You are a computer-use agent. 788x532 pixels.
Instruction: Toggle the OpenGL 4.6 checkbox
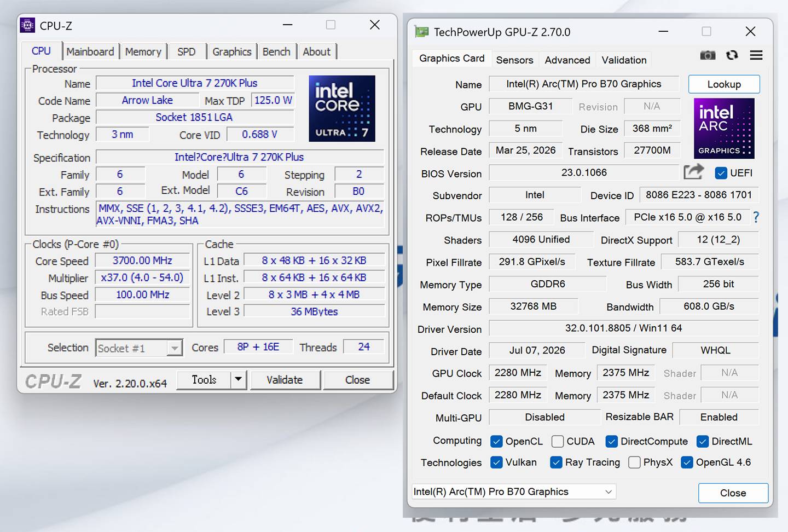687,462
